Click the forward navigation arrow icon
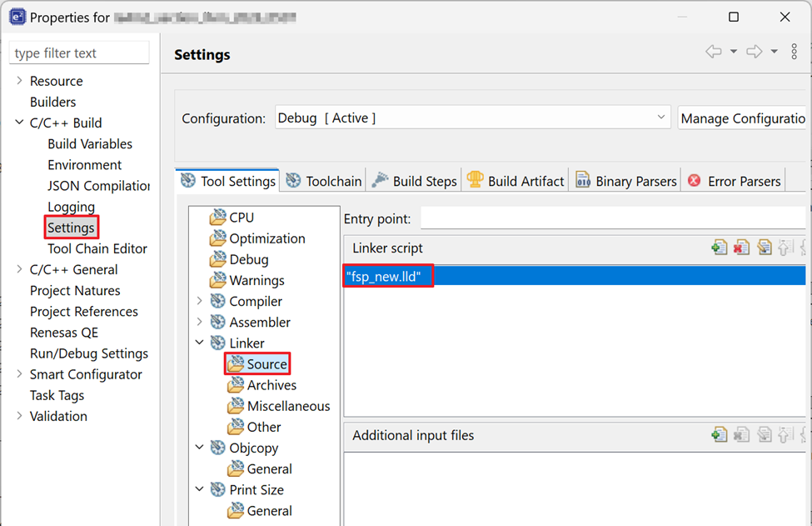 [x=754, y=52]
